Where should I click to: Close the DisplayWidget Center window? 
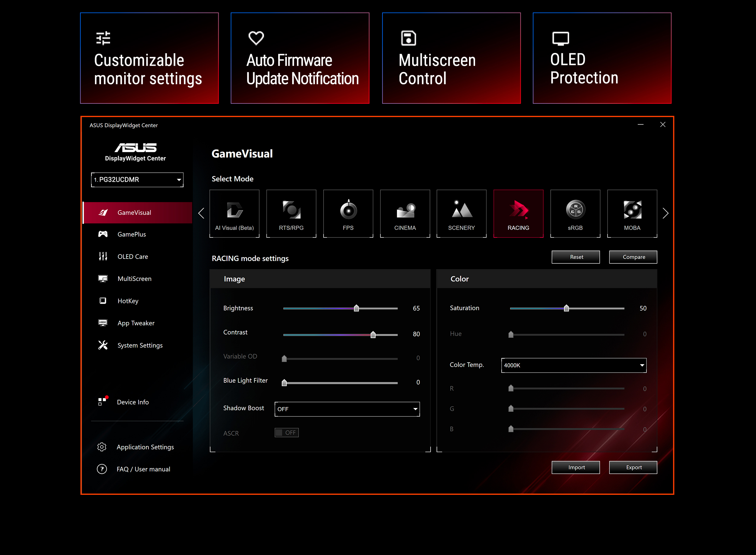point(663,125)
